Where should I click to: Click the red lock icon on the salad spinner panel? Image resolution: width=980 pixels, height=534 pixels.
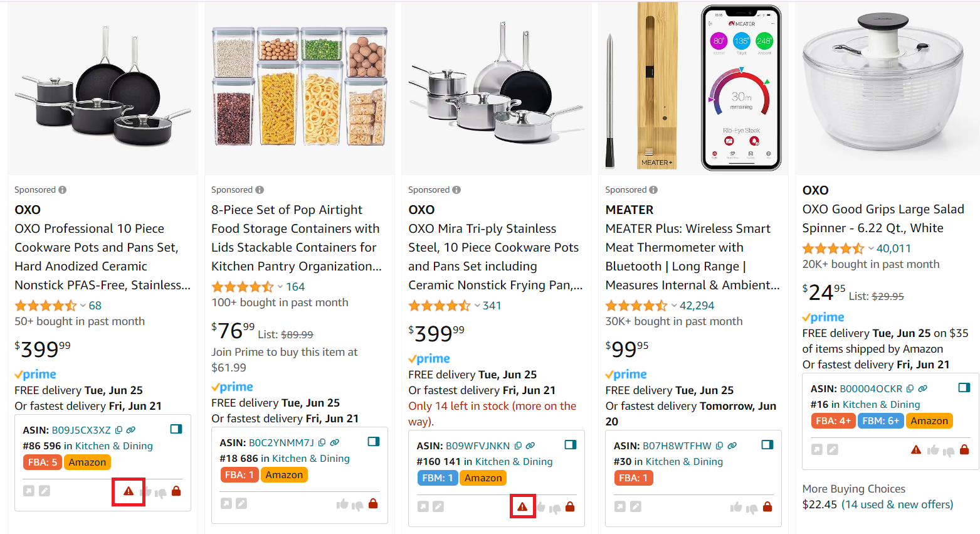coord(964,449)
